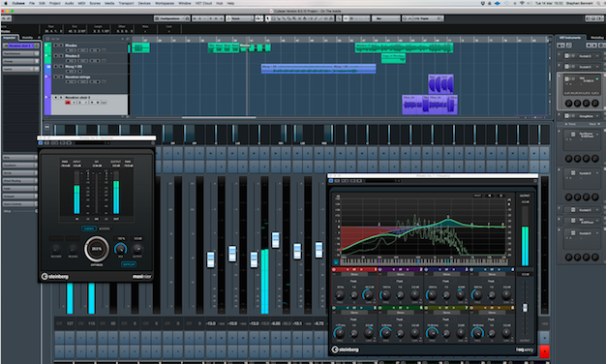Click the Frequency plugin settings gear icon
606x364 pixels.
tap(500, 196)
